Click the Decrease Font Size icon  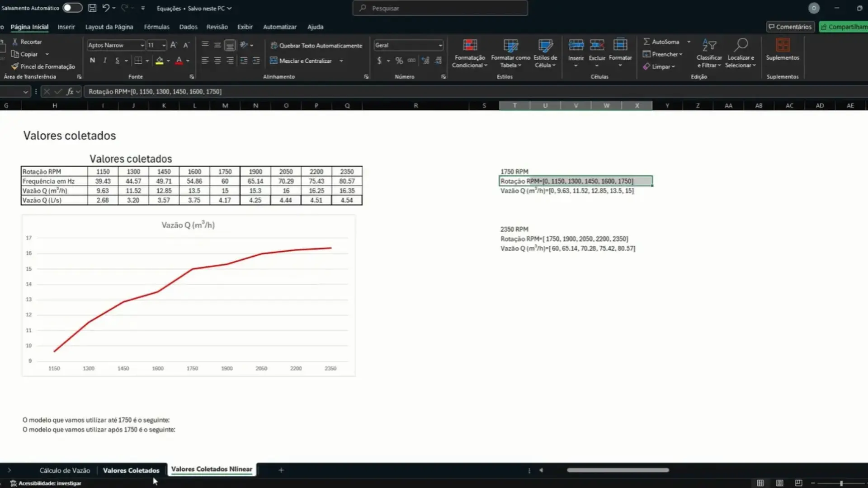tap(186, 45)
